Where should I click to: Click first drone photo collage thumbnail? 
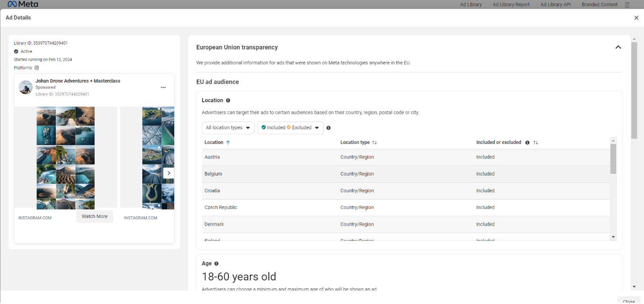coord(66,158)
